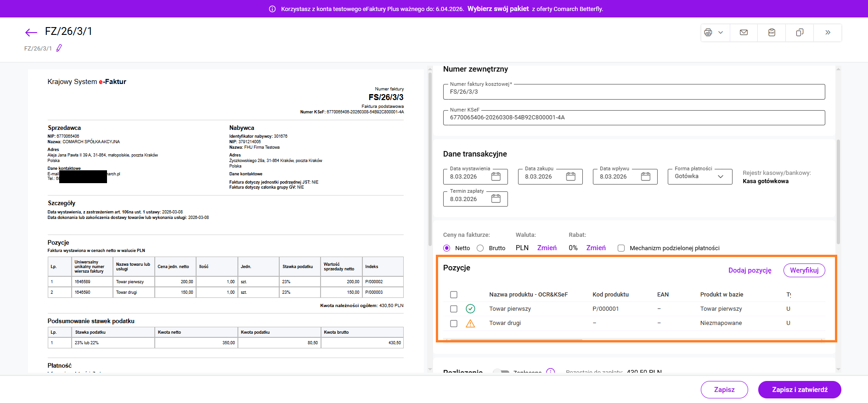This screenshot has width=868, height=403.
Task: Send invoice via envelope icon
Action: [744, 33]
